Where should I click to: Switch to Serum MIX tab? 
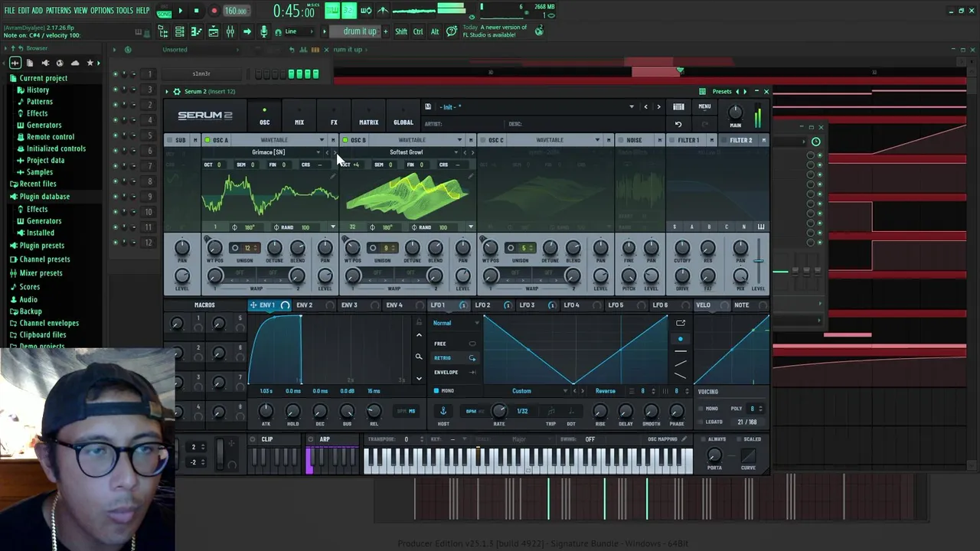click(x=299, y=116)
